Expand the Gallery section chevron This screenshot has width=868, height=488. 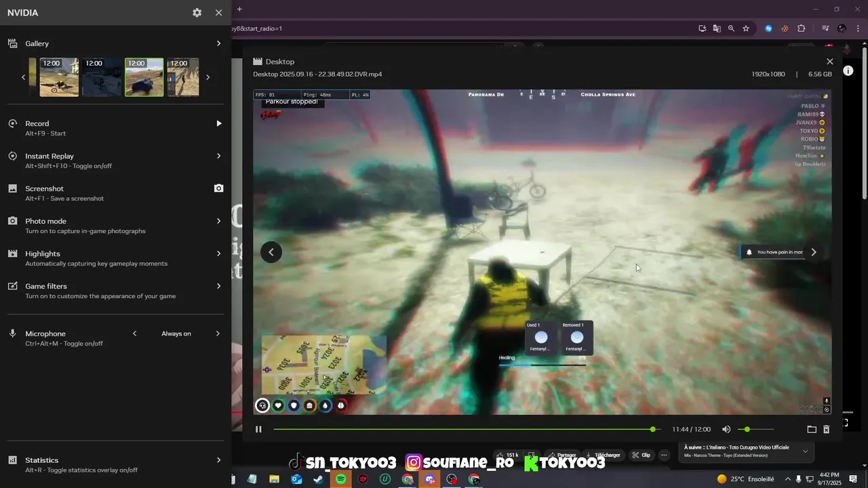click(218, 43)
